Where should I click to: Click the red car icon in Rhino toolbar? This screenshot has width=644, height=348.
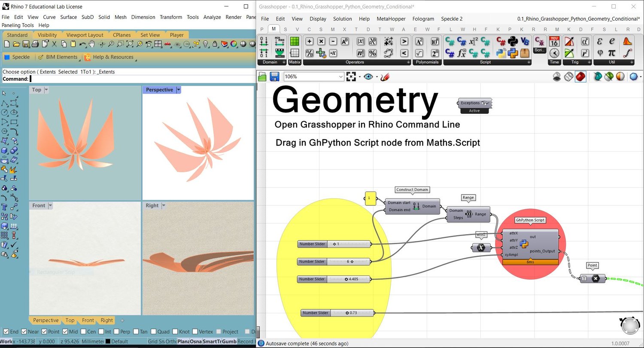click(x=167, y=44)
